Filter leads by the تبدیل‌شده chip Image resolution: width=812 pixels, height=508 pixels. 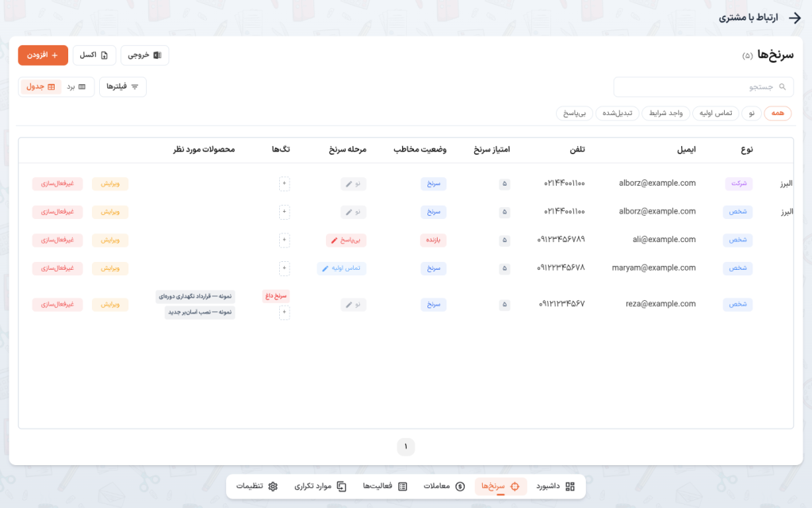617,113
